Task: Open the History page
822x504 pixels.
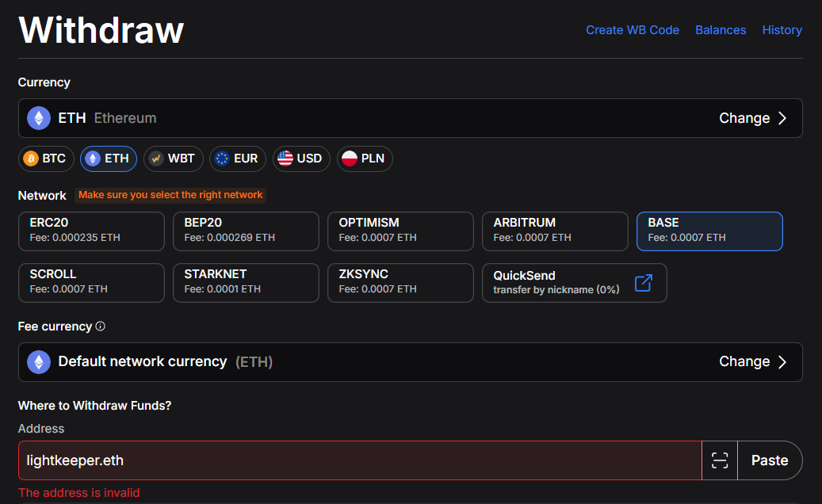Action: click(x=782, y=30)
